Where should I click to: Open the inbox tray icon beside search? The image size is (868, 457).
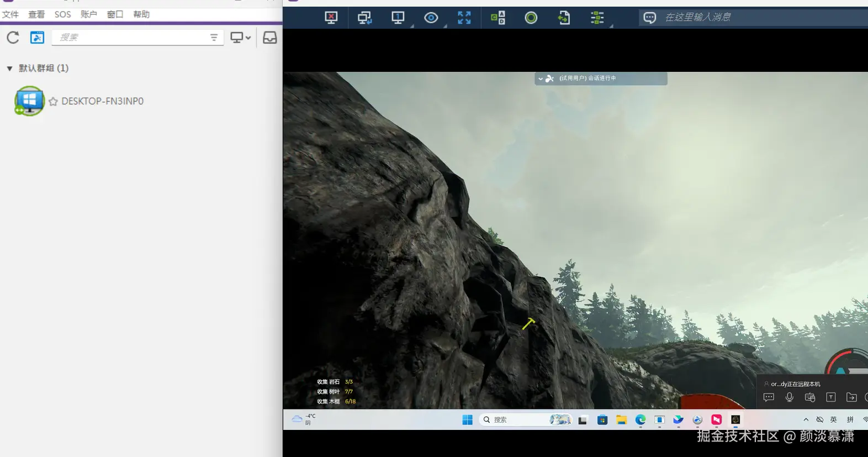(269, 38)
